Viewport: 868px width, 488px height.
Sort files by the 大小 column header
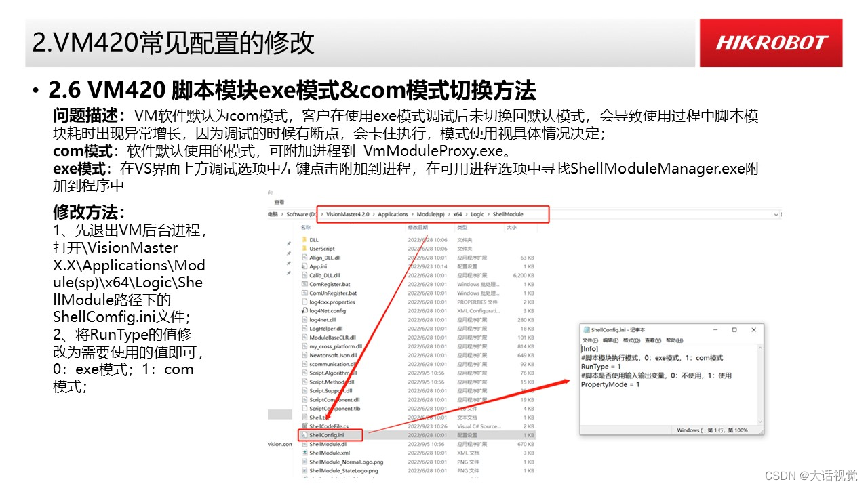[x=511, y=228]
